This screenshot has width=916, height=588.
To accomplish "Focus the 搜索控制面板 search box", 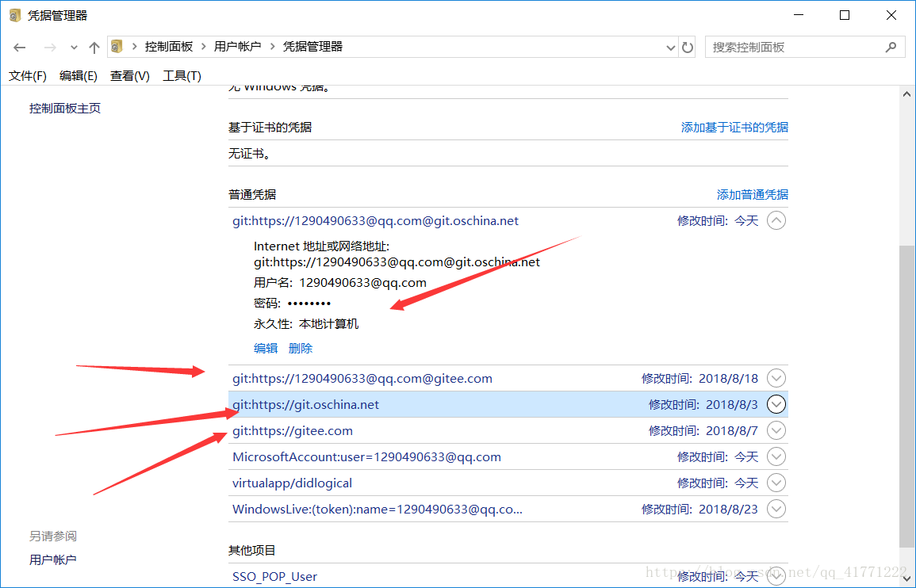I will coord(805,48).
